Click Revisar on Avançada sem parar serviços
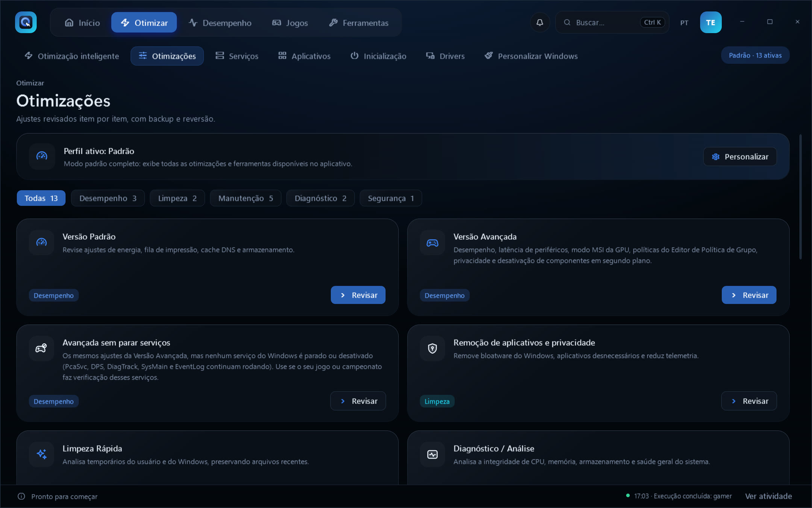The image size is (812, 508). (358, 401)
